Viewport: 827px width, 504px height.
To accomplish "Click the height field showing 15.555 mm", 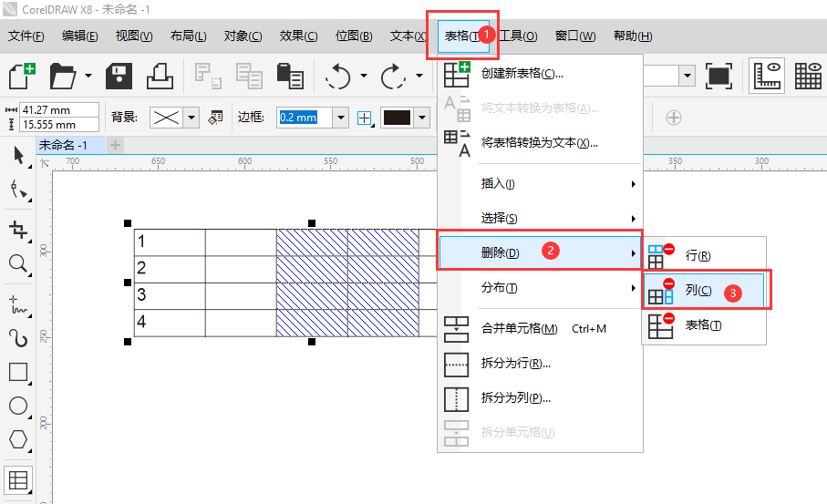I will tap(59, 125).
